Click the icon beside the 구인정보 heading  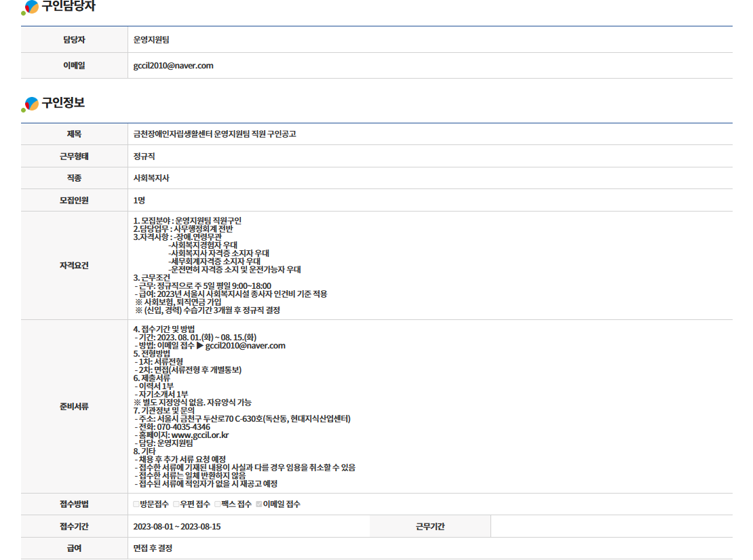(30, 104)
